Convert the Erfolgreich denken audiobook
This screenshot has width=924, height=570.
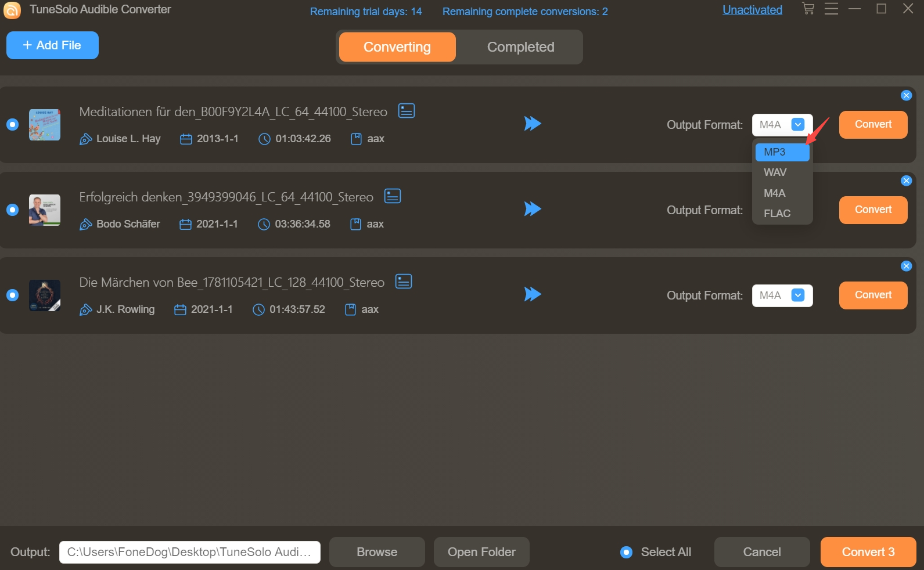(873, 210)
